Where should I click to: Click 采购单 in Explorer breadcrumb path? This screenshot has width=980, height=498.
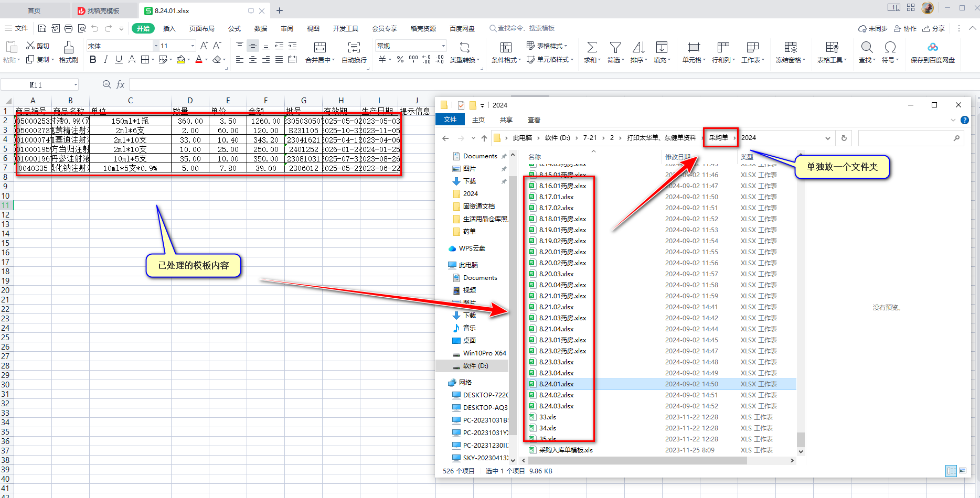(x=719, y=137)
